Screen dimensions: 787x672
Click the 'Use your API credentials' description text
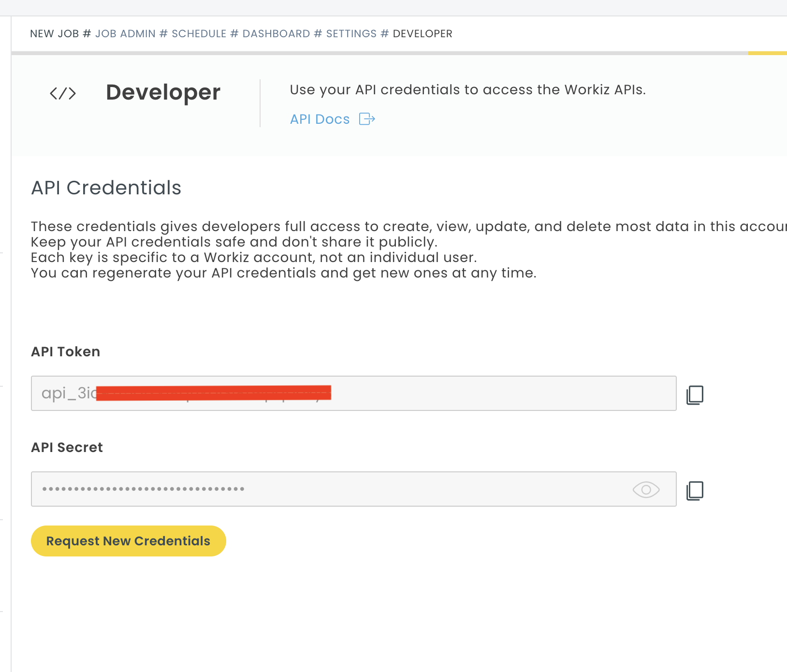pyautogui.click(x=468, y=90)
